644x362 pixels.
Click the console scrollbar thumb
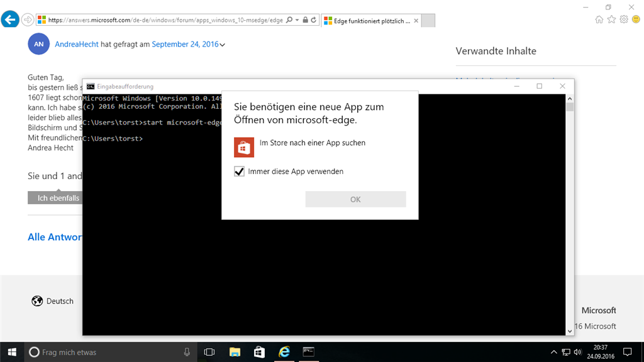tap(570, 107)
